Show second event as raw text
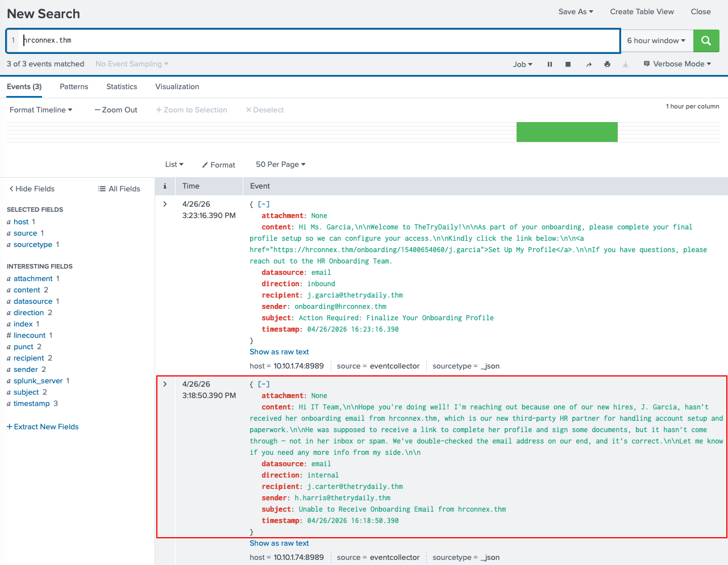 279,543
